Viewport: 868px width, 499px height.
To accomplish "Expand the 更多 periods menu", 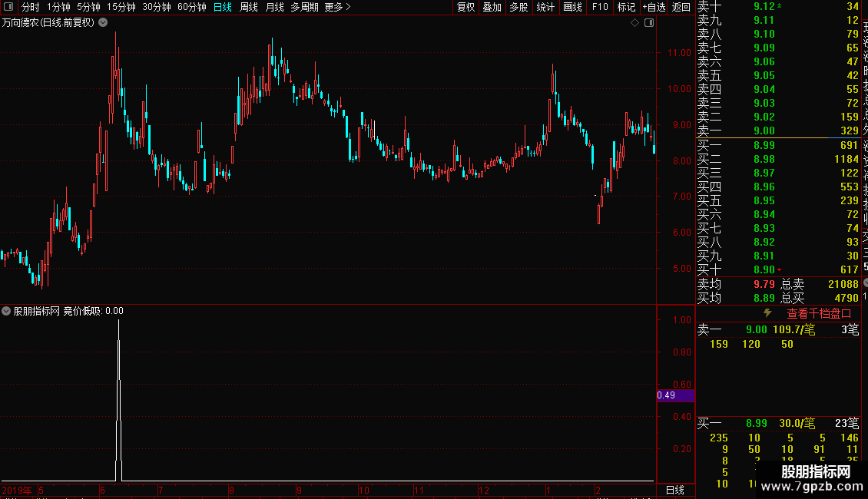I will coord(337,7).
